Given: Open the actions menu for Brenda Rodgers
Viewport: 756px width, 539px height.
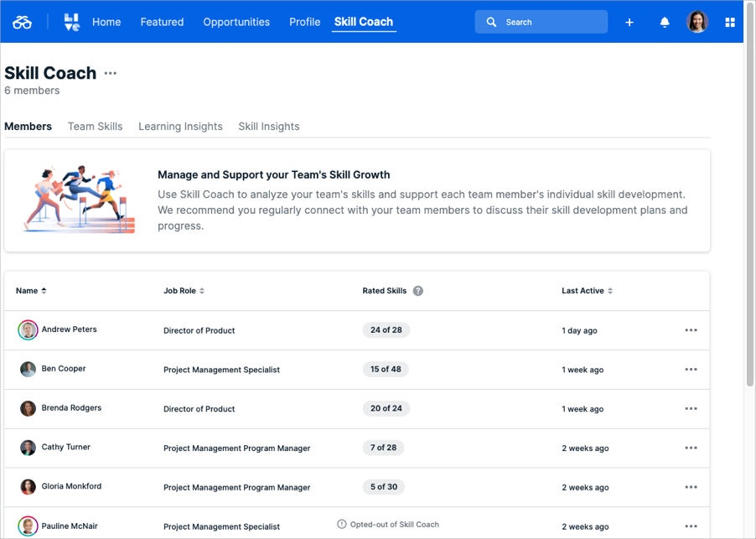Looking at the screenshot, I should click(691, 409).
